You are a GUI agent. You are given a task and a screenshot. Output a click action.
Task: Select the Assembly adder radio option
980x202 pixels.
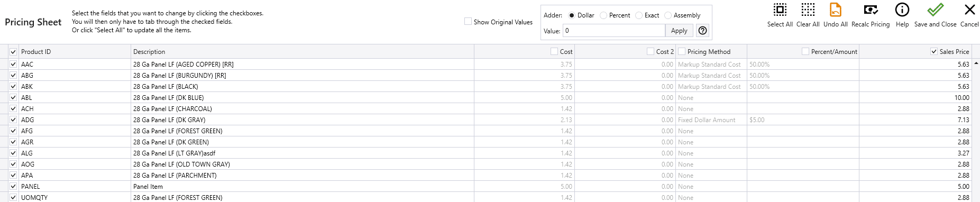point(668,15)
